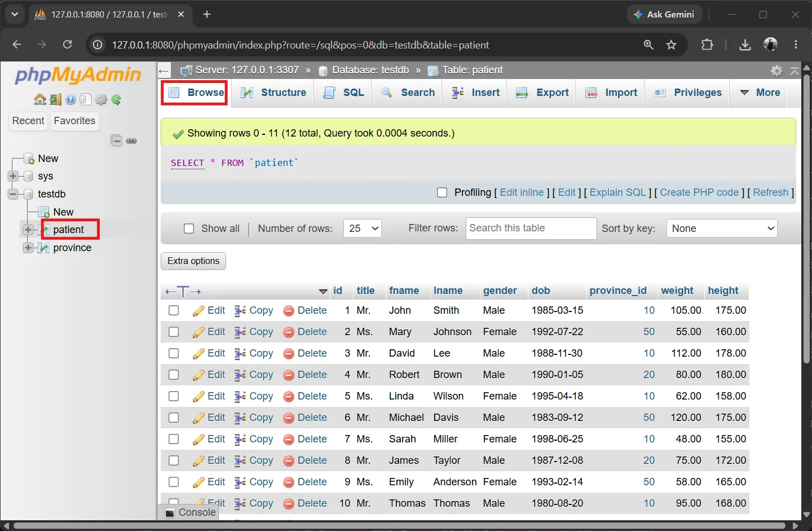The height and width of the screenshot is (531, 812).
Task: Switch to the Privileges tab
Action: click(687, 93)
